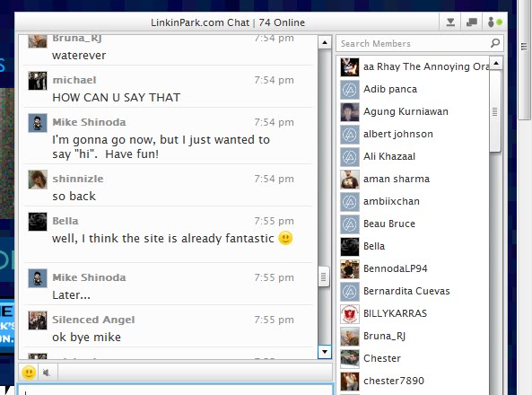This screenshot has width=532, height=395.
Task: Click the chat message input box
Action: 176,390
